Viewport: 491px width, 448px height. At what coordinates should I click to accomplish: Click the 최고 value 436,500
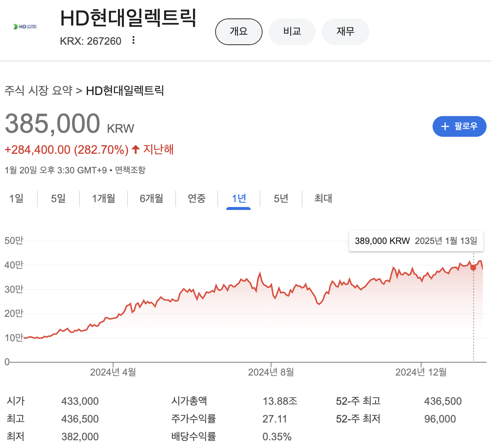tap(80, 419)
